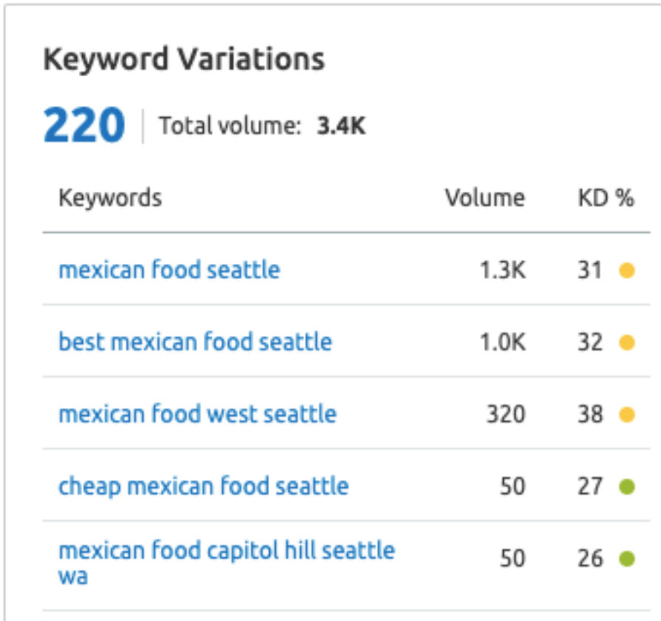Viewport: 661px width, 621px height.
Task: Click the 1.3K volume value
Action: [x=504, y=270]
